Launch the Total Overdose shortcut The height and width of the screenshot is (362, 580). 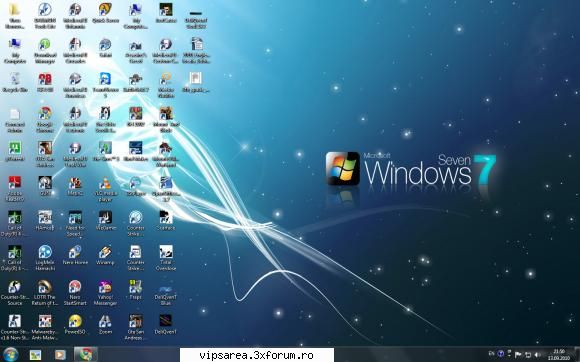coord(166,258)
